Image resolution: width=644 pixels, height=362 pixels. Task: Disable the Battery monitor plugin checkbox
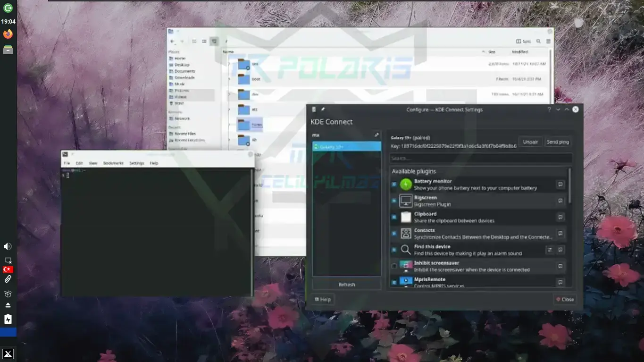(394, 185)
